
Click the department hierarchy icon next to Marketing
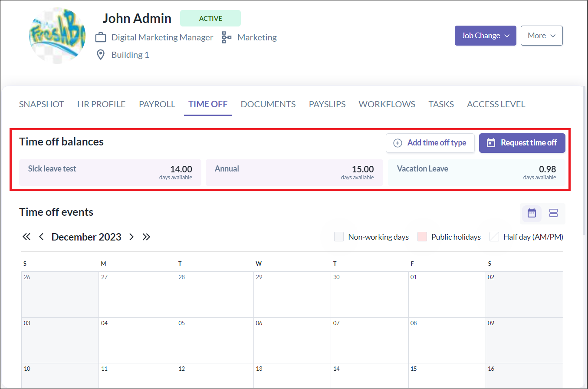(227, 37)
